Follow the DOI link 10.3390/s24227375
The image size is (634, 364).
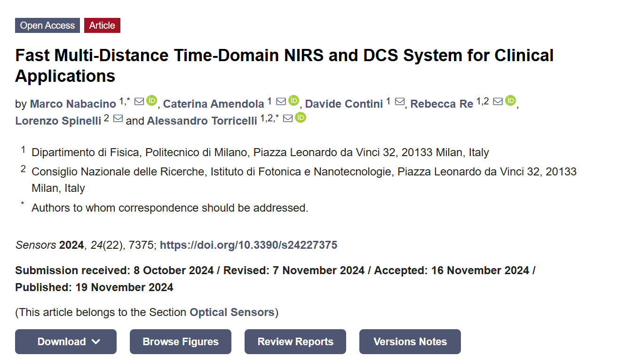[x=248, y=245]
